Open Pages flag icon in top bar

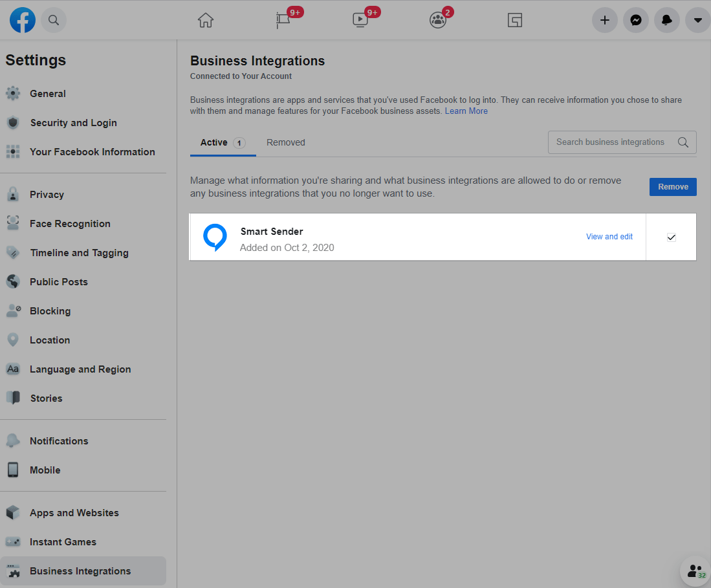pos(283,20)
